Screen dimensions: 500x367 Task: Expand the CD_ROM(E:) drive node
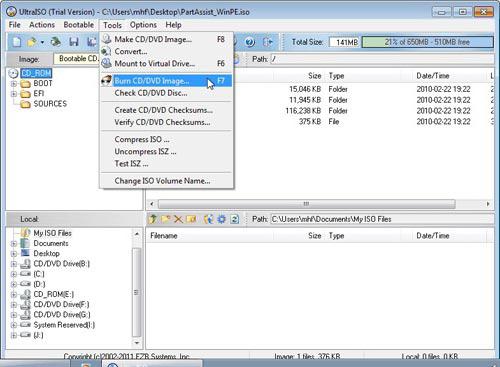pyautogui.click(x=14, y=295)
